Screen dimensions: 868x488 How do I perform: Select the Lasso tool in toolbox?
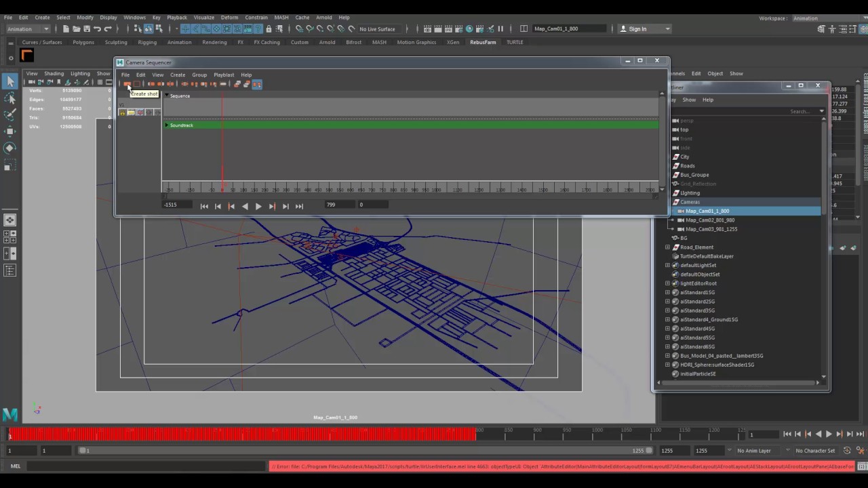pyautogui.click(x=10, y=98)
